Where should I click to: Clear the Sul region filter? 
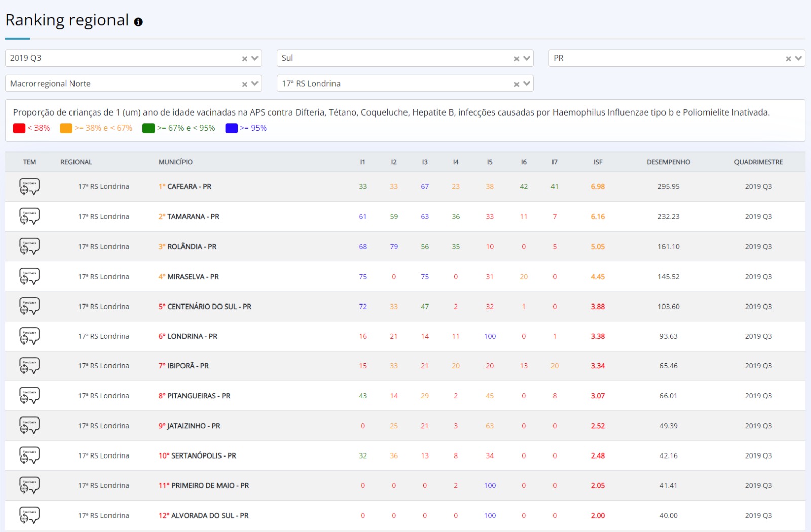pos(517,59)
